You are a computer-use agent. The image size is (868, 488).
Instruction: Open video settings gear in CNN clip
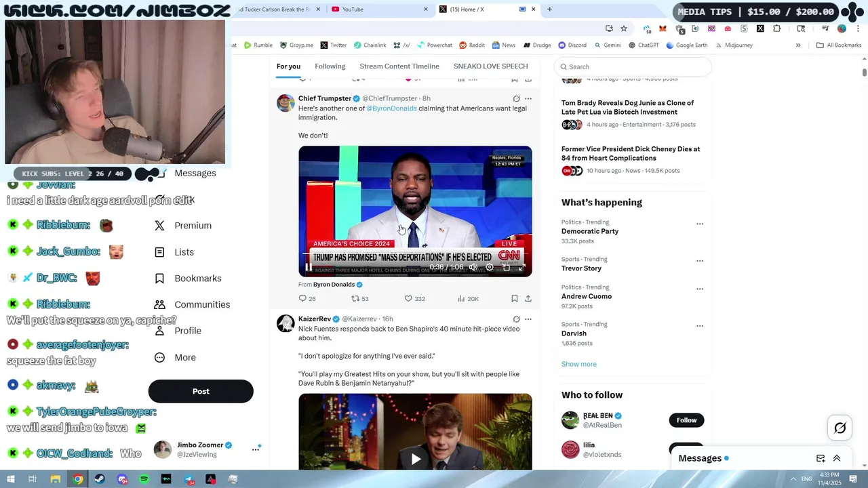pos(490,267)
